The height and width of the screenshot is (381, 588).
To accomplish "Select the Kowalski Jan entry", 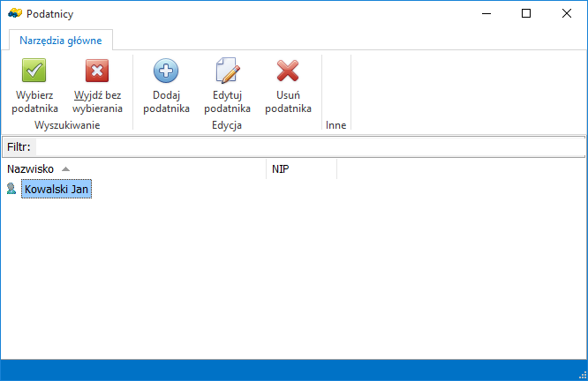I will 57,189.
